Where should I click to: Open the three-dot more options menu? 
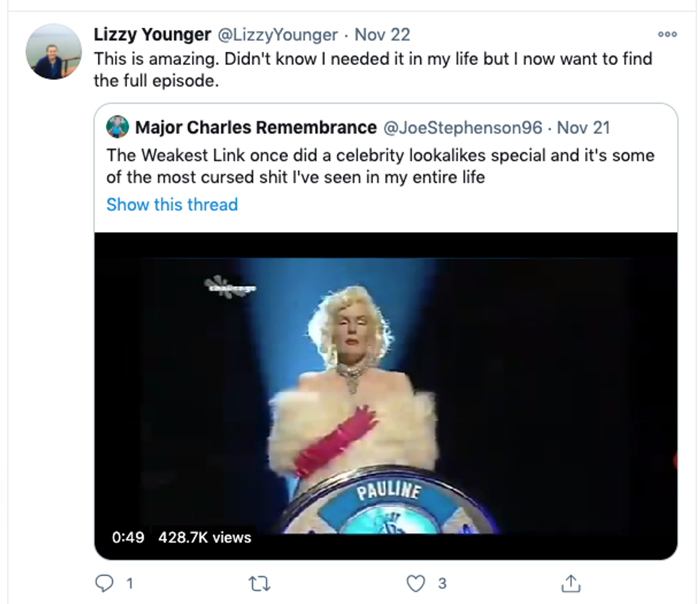click(x=666, y=34)
